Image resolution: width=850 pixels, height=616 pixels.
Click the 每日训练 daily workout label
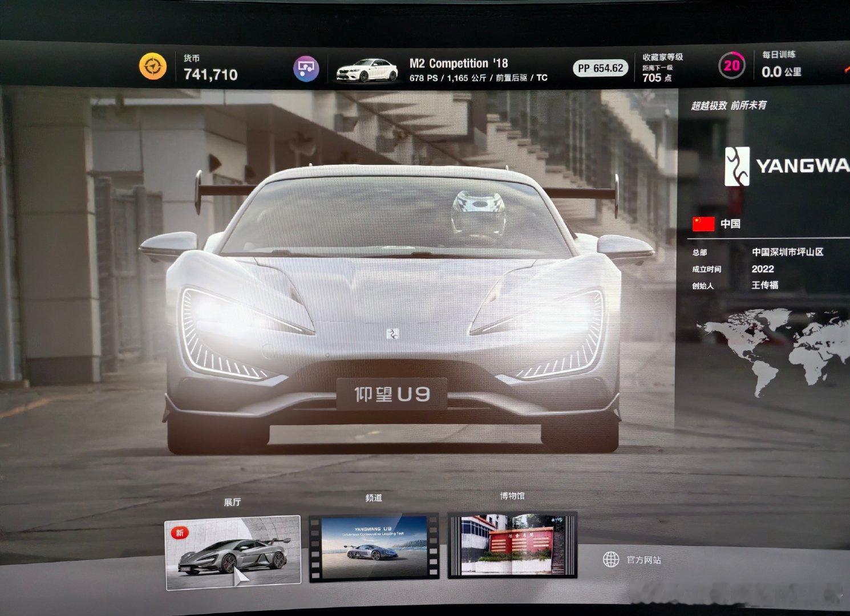tap(779, 55)
